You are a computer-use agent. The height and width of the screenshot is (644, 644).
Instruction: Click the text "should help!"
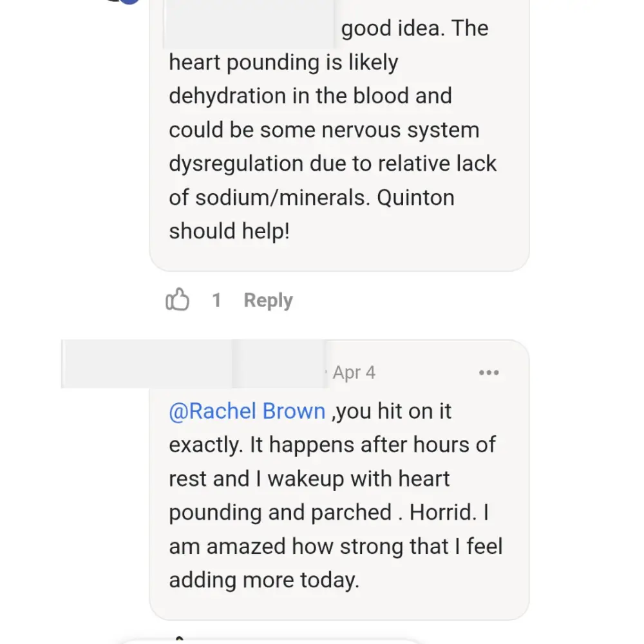(229, 231)
